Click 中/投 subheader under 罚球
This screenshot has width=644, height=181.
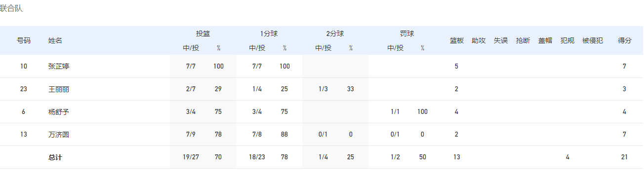click(x=396, y=48)
